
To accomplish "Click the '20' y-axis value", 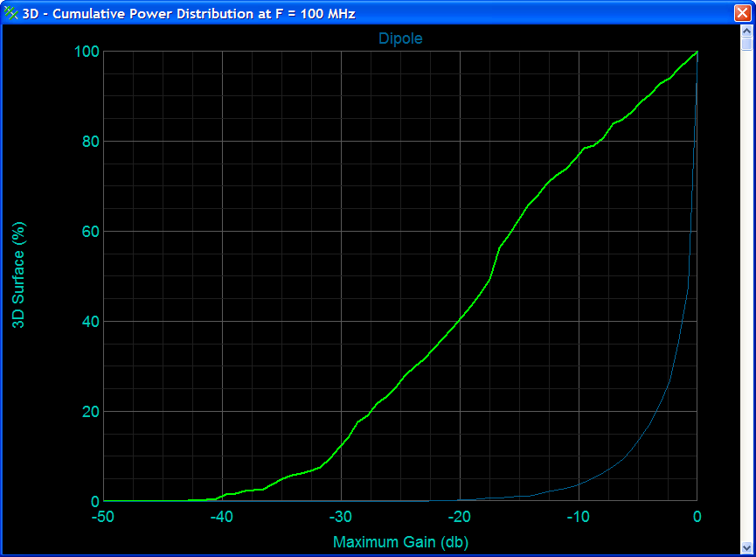I will 91,412.
